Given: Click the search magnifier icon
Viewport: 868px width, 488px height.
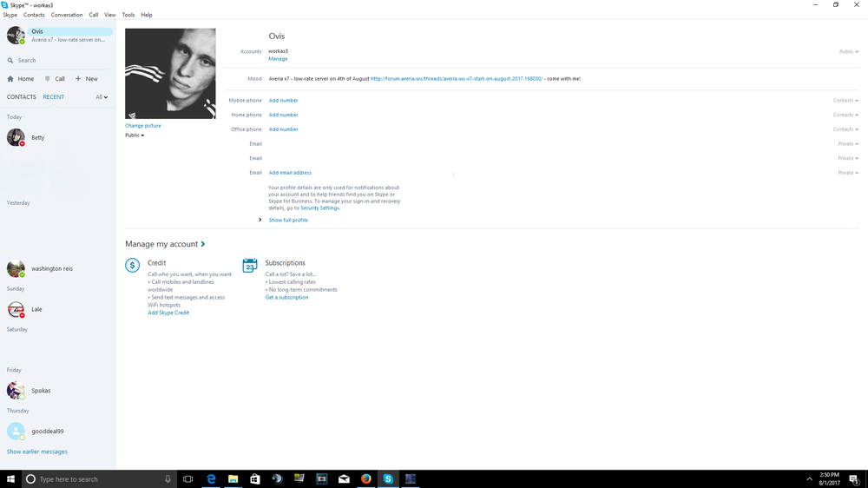Looking at the screenshot, I should (10, 61).
